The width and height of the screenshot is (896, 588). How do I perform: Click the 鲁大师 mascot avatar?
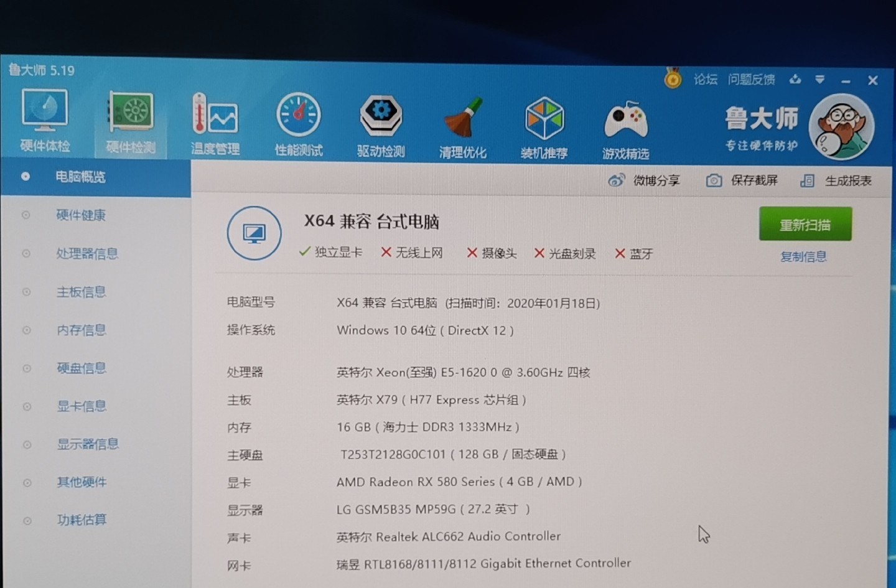842,126
